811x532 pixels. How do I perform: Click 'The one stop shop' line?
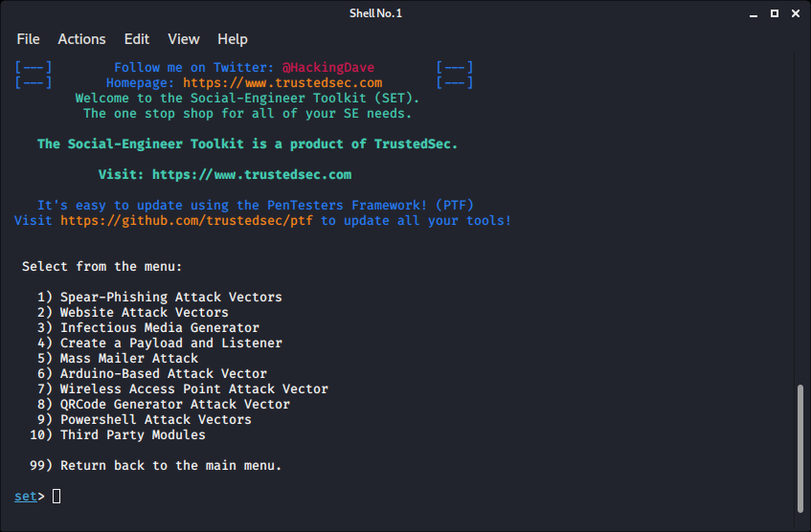pos(247,114)
